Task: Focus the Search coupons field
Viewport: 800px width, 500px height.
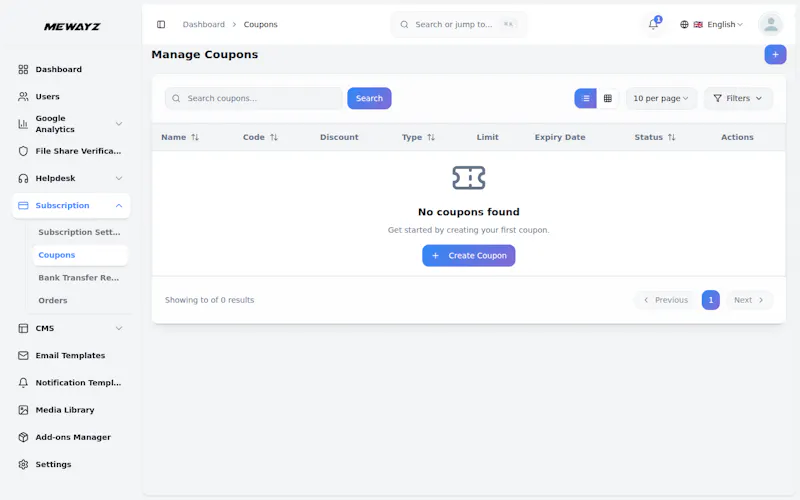Action: click(254, 98)
